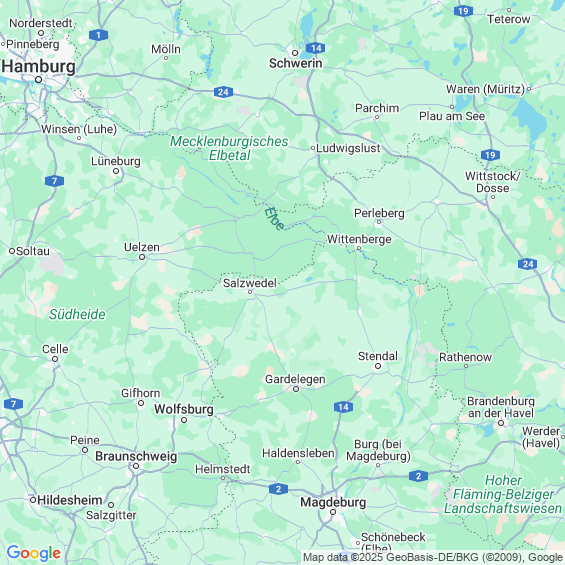
Task: Click the highway 14 shield near Schwerin
Action: [316, 48]
